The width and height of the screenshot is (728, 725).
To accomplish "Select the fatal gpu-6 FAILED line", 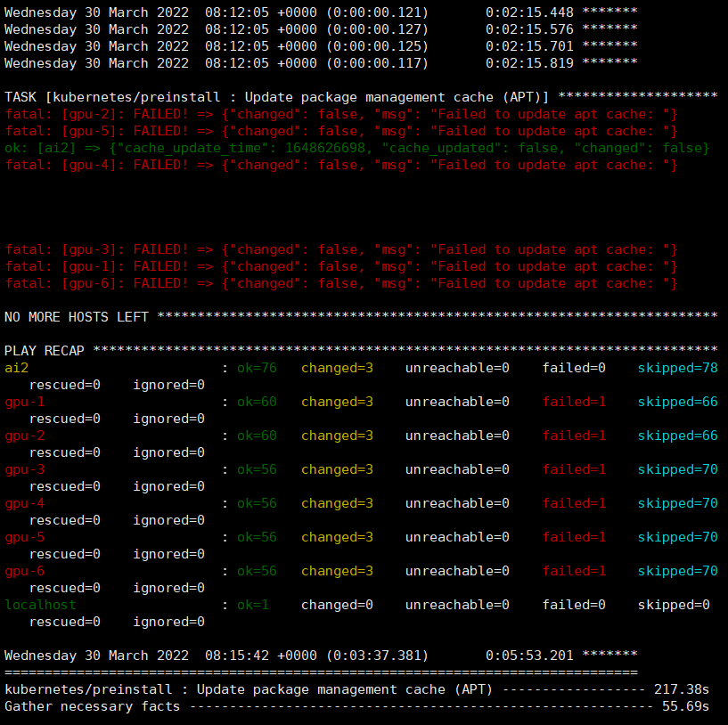I will click(x=341, y=283).
